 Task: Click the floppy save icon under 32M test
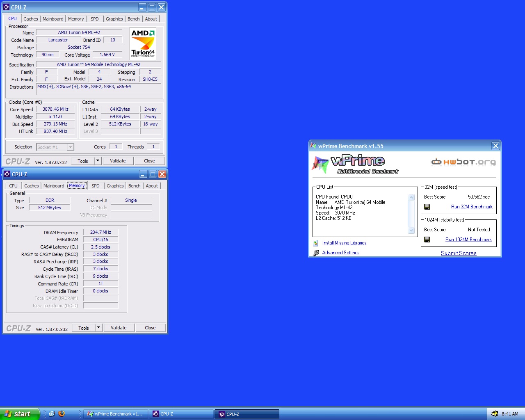427,207
